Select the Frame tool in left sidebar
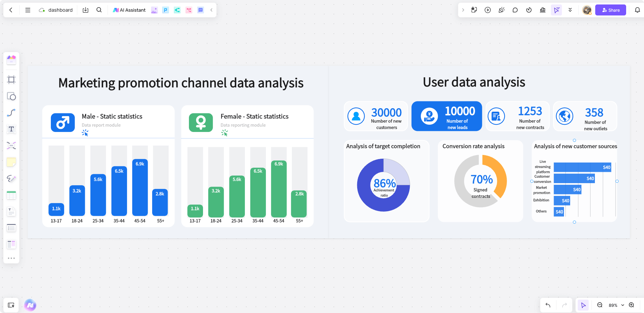644x313 pixels. pyautogui.click(x=11, y=80)
